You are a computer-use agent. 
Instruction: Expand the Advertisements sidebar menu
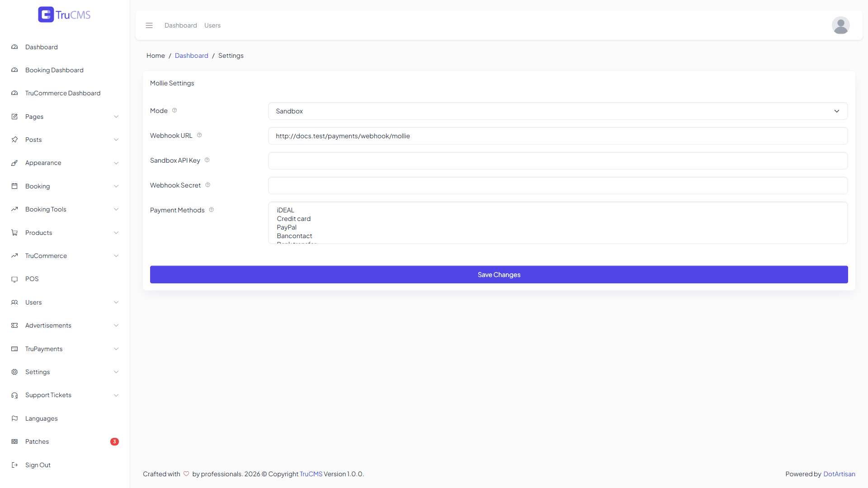[65, 325]
